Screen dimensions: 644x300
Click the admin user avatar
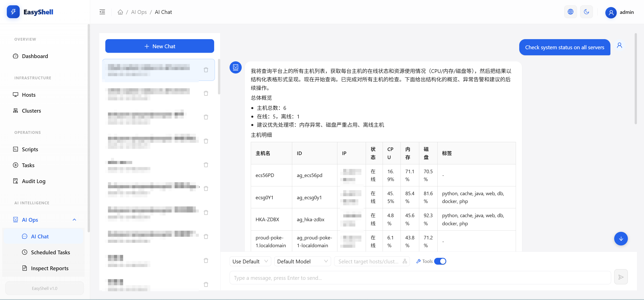click(x=611, y=12)
